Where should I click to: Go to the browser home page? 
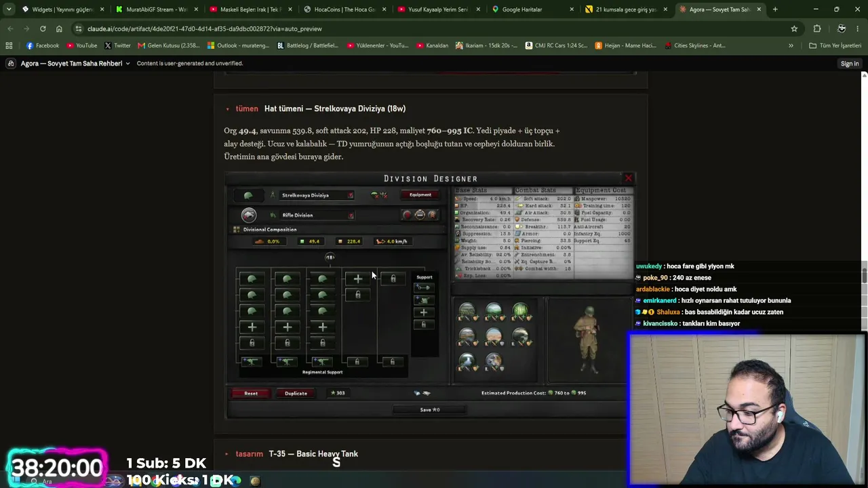[x=59, y=28]
